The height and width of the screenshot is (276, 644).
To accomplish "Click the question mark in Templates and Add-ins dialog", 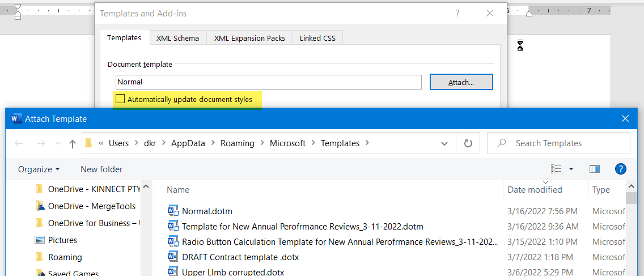I will (x=457, y=13).
